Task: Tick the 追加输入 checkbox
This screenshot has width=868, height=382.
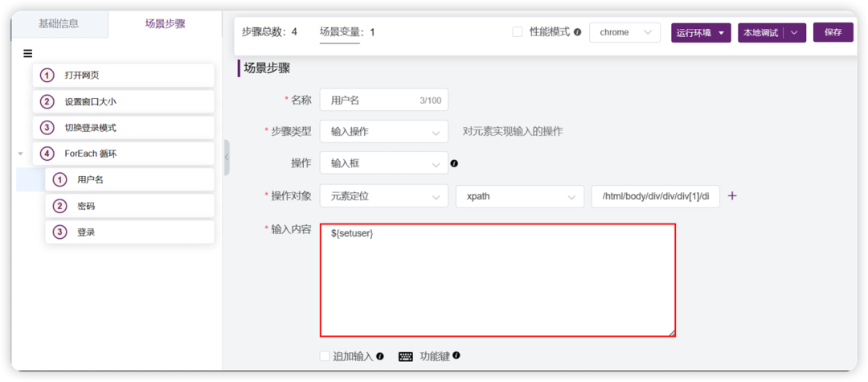Action: pos(325,356)
